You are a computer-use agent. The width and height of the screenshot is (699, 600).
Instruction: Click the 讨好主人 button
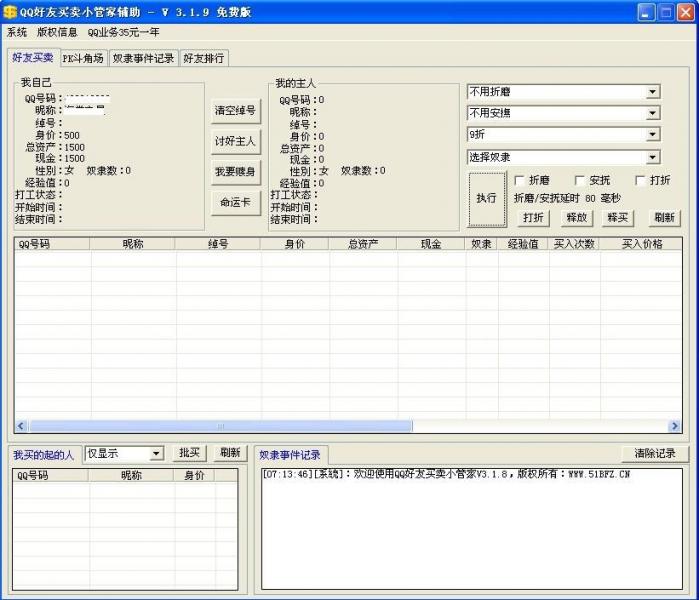[x=235, y=141]
